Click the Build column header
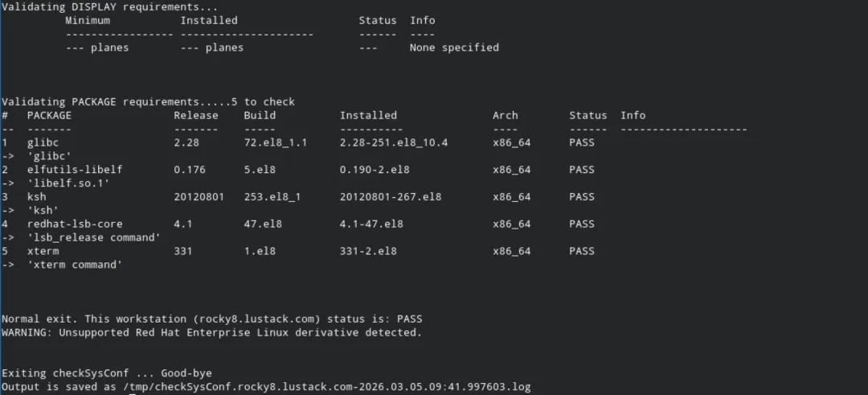This screenshot has width=868, height=395. coord(260,115)
